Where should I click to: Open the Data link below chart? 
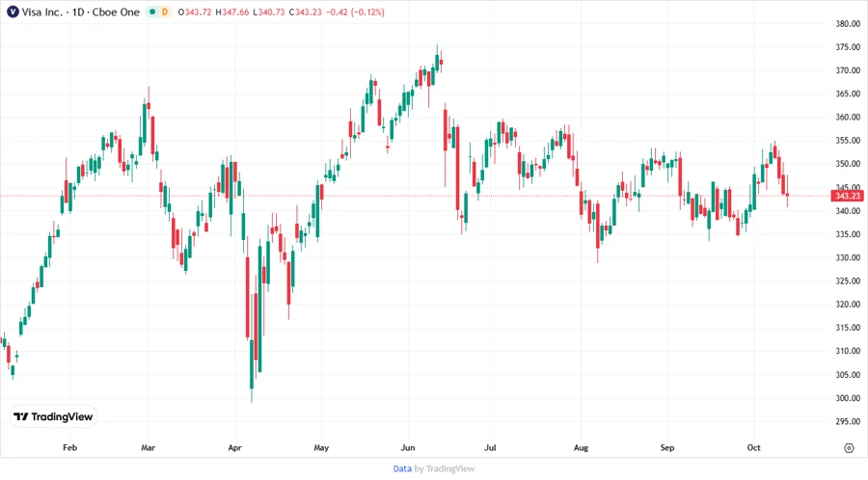[x=402, y=468]
